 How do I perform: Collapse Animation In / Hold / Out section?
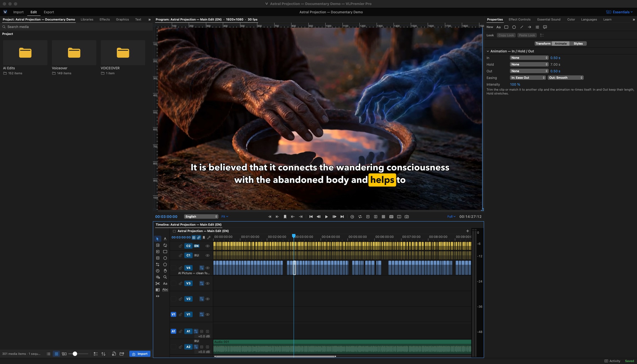pyautogui.click(x=488, y=51)
